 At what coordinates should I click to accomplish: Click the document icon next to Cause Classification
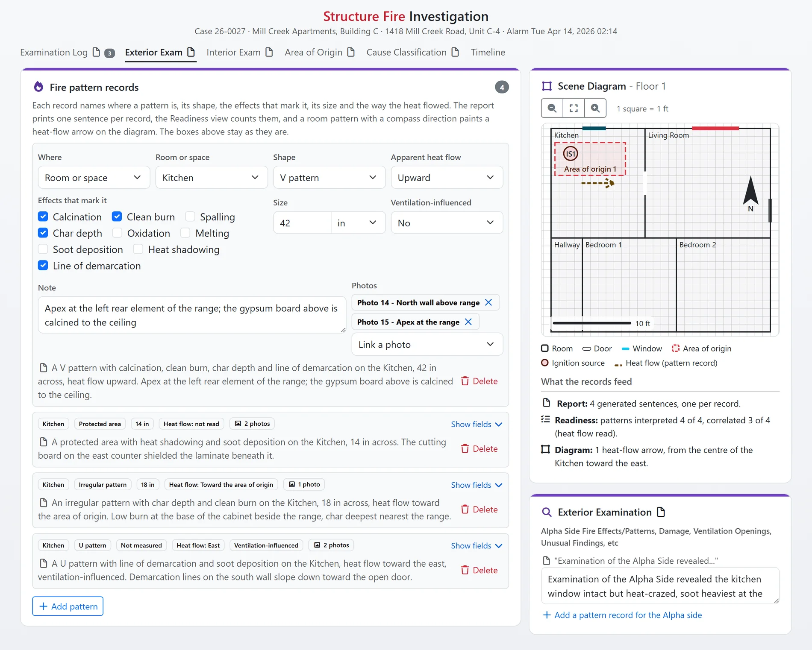455,52
